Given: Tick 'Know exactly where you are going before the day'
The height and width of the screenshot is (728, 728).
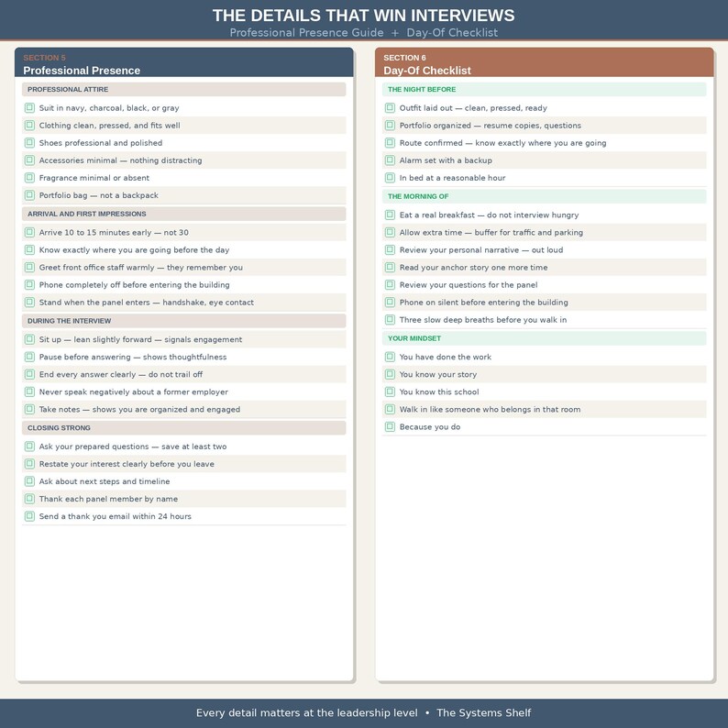Looking at the screenshot, I should tap(29, 249).
